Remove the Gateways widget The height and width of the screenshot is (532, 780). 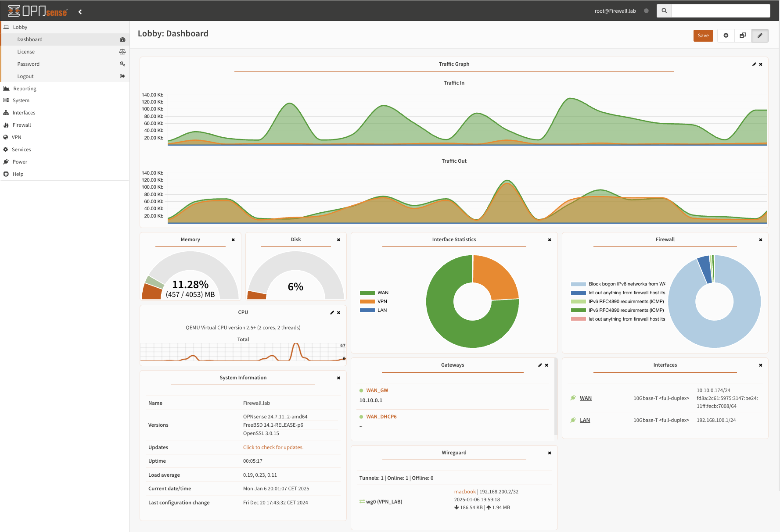point(546,365)
